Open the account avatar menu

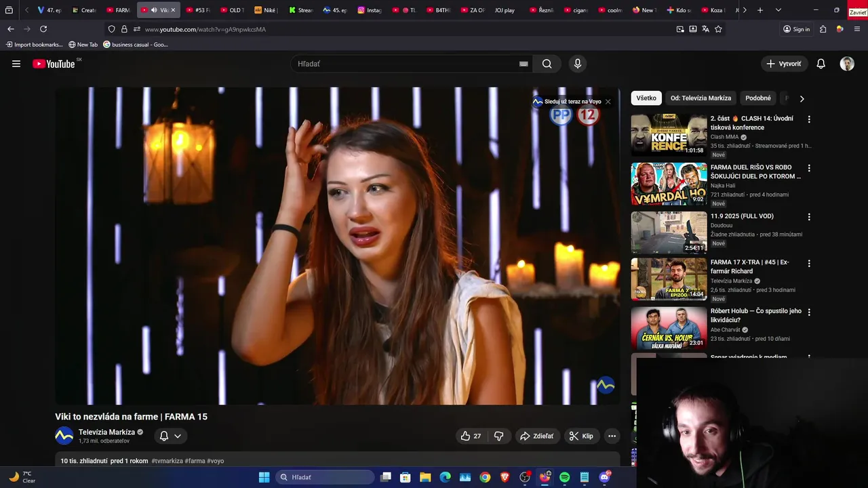click(847, 64)
